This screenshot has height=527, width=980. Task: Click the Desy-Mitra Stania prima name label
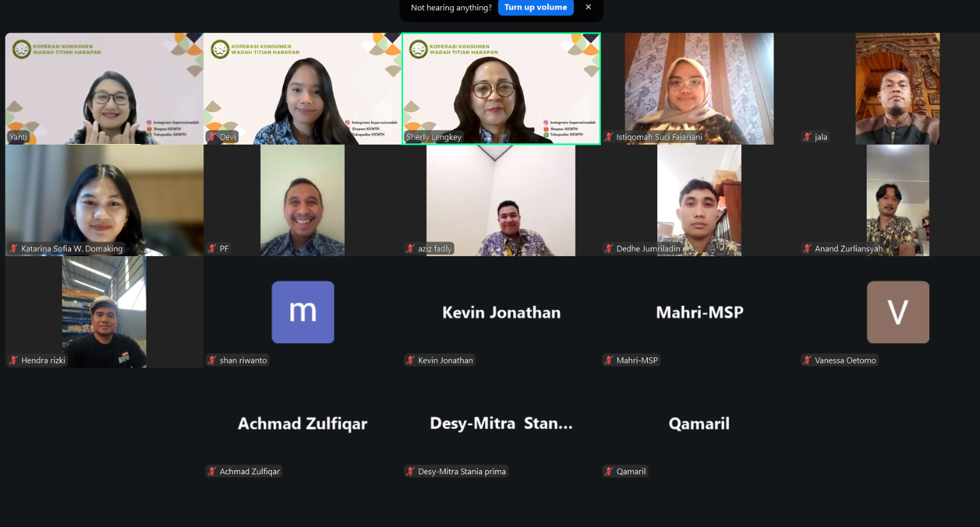point(462,471)
